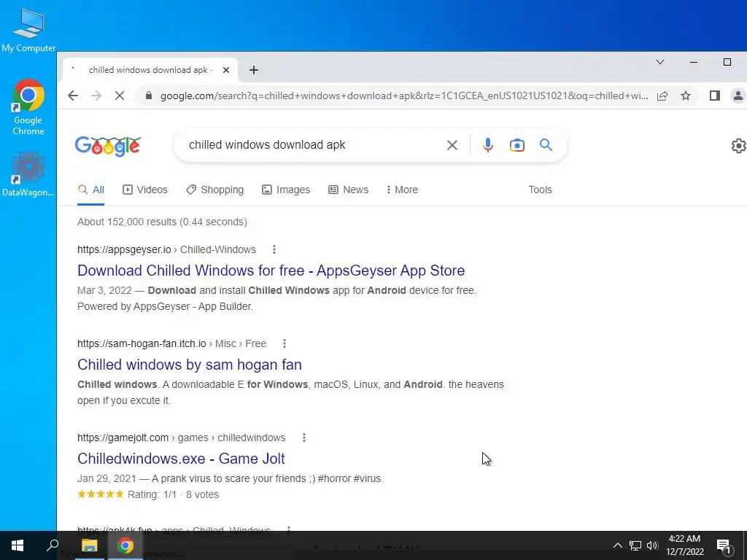Click the appsgeyser.io result URL
The width and height of the screenshot is (747, 560).
pos(167,249)
